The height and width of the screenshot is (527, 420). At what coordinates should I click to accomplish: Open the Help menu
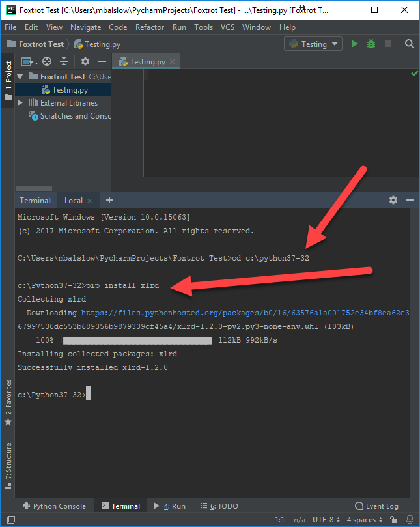click(287, 27)
